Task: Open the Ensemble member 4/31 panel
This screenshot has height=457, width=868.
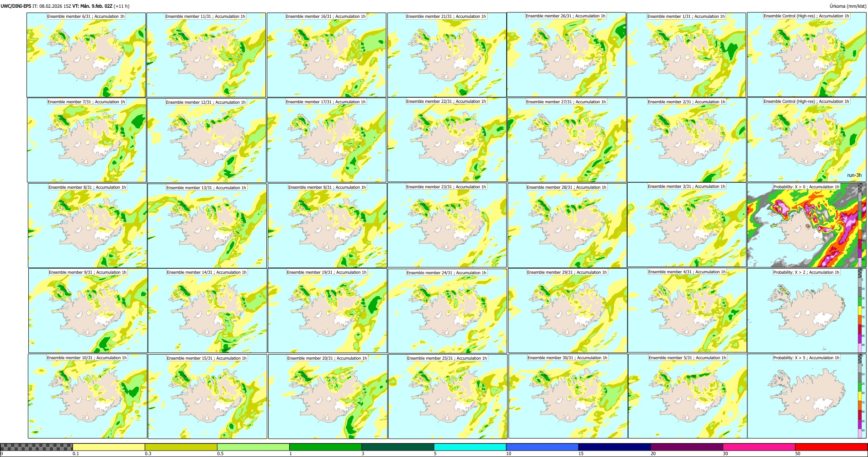Action: point(687,310)
